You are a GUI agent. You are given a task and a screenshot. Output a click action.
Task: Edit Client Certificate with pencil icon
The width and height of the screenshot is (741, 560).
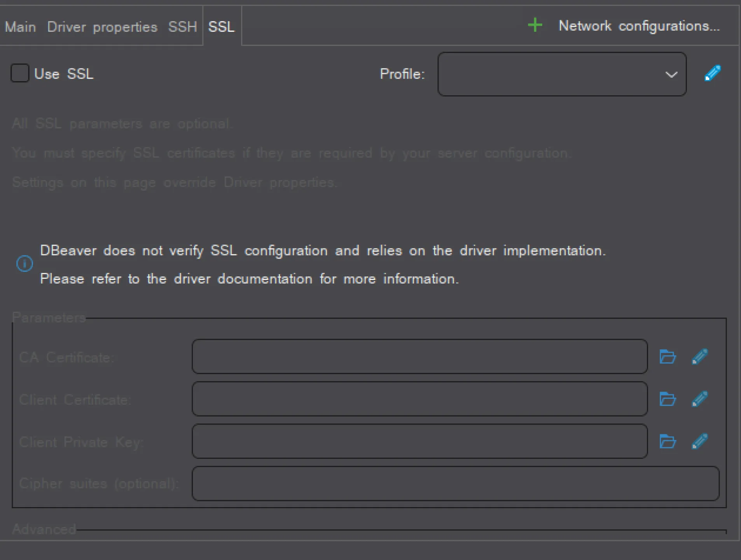700,399
